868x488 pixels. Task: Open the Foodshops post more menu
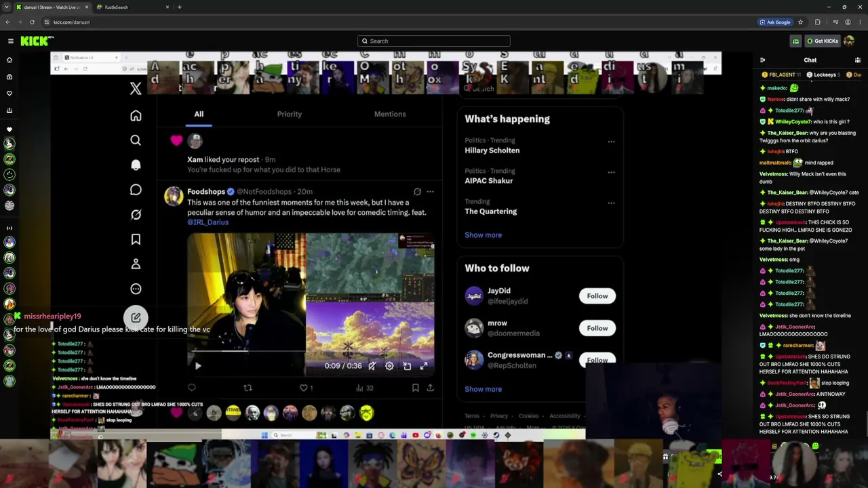tap(430, 192)
